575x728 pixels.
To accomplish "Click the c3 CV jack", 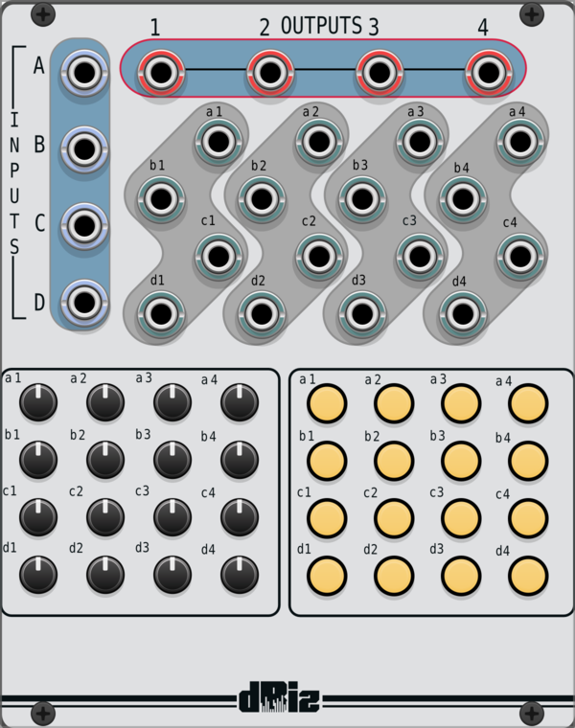I will pyautogui.click(x=420, y=256).
